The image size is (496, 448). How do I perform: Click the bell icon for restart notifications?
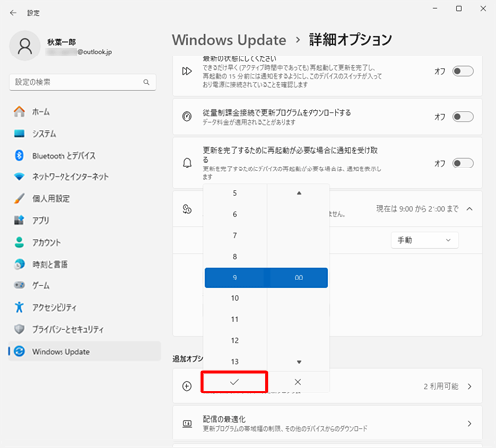point(187,163)
